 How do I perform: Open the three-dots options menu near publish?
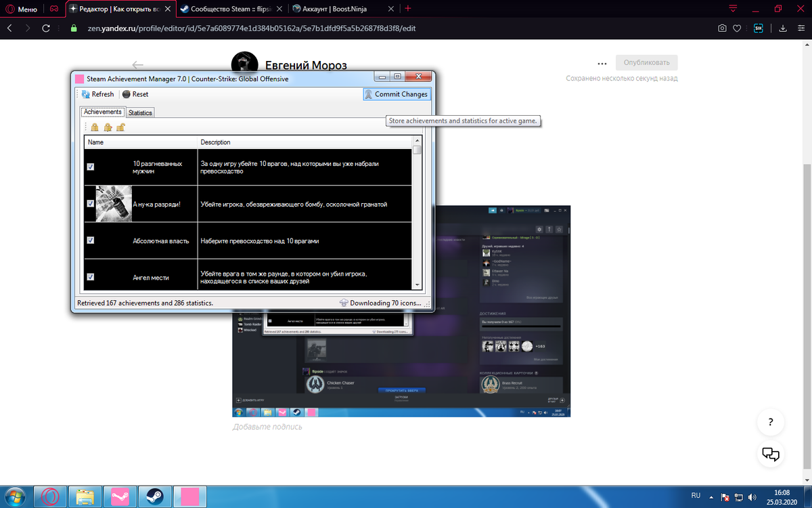click(x=602, y=63)
